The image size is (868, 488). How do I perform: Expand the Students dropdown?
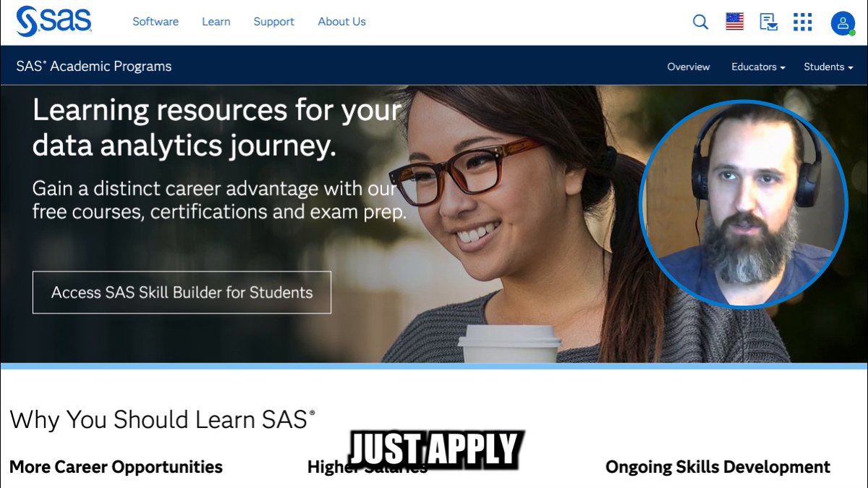pos(828,67)
